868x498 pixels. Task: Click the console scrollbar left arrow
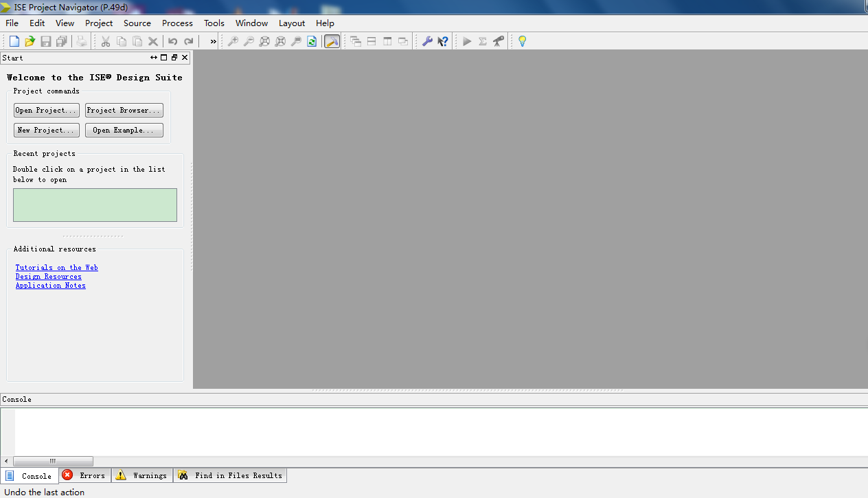[x=7, y=462]
